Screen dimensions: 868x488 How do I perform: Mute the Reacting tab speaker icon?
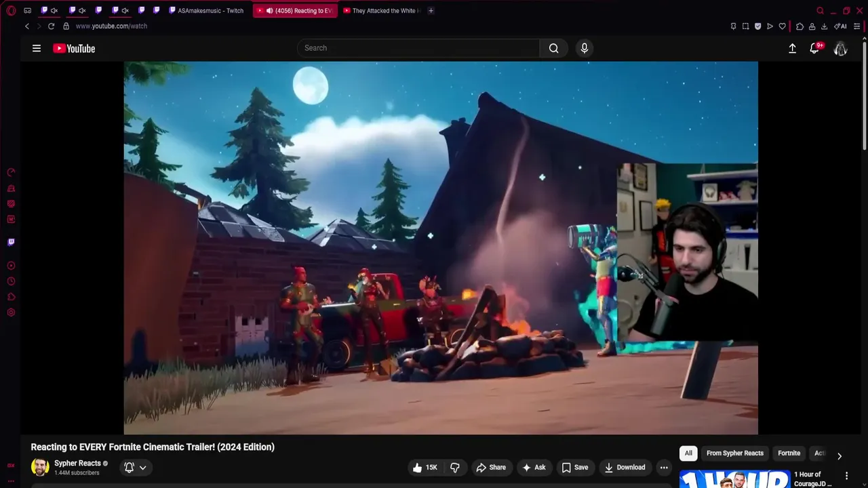(x=270, y=11)
